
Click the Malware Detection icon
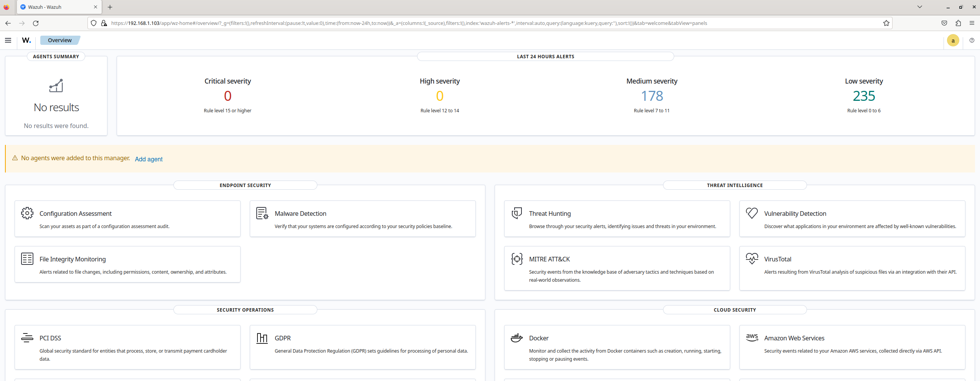point(262,213)
